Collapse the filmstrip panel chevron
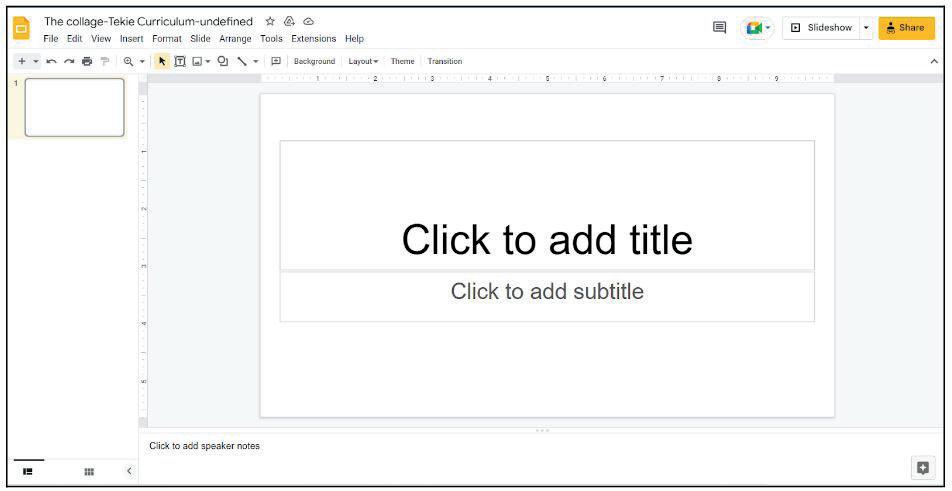Viewport: 952px width, 491px height. click(129, 471)
